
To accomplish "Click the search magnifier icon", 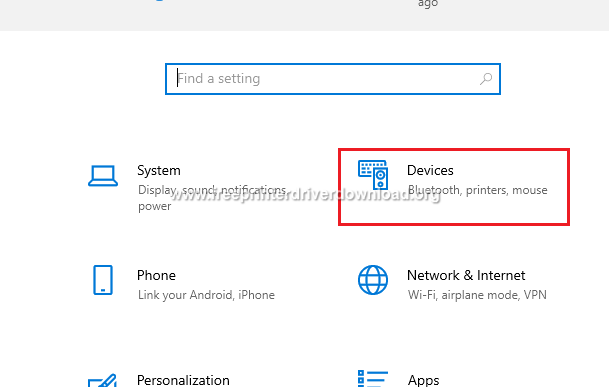I will point(486,79).
